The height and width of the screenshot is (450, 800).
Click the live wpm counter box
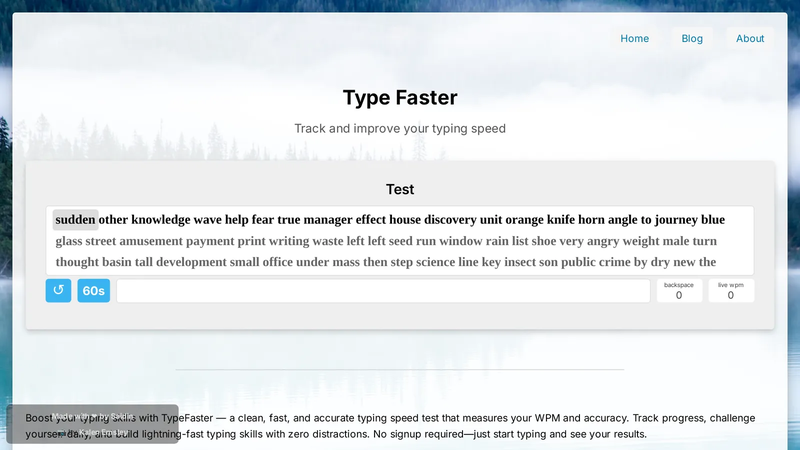tap(731, 290)
